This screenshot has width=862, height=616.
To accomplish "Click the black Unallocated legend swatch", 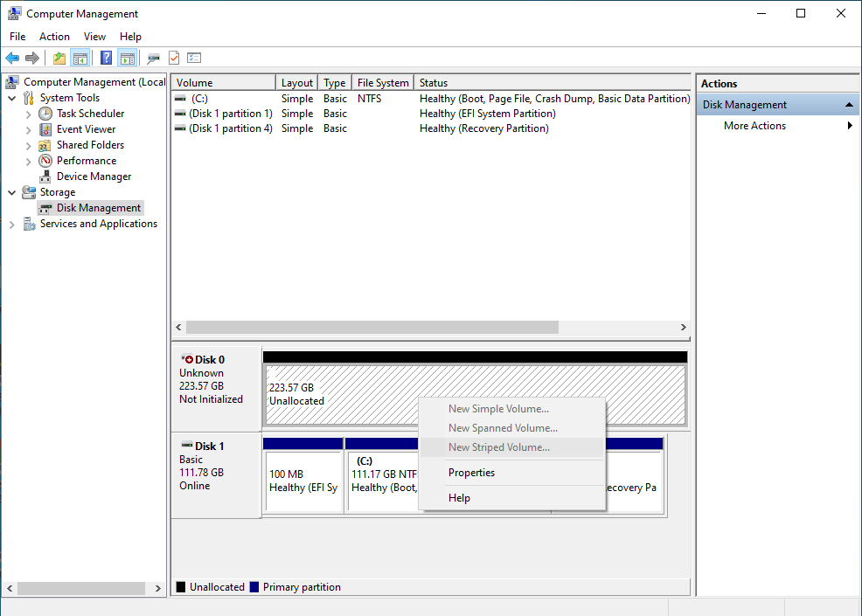I will click(x=181, y=587).
